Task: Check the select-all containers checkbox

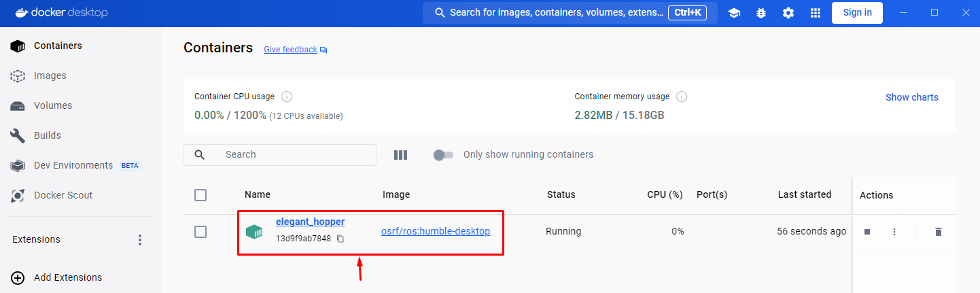Action: point(200,195)
